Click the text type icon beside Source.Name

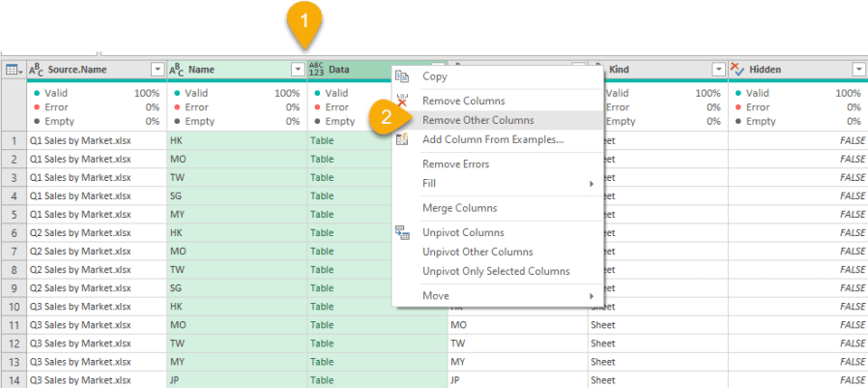click(37, 70)
